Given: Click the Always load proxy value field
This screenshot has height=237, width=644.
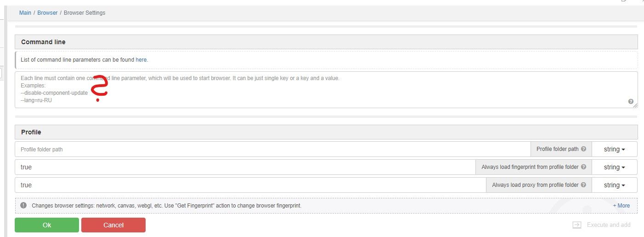Looking at the screenshot, I should coord(250,185).
